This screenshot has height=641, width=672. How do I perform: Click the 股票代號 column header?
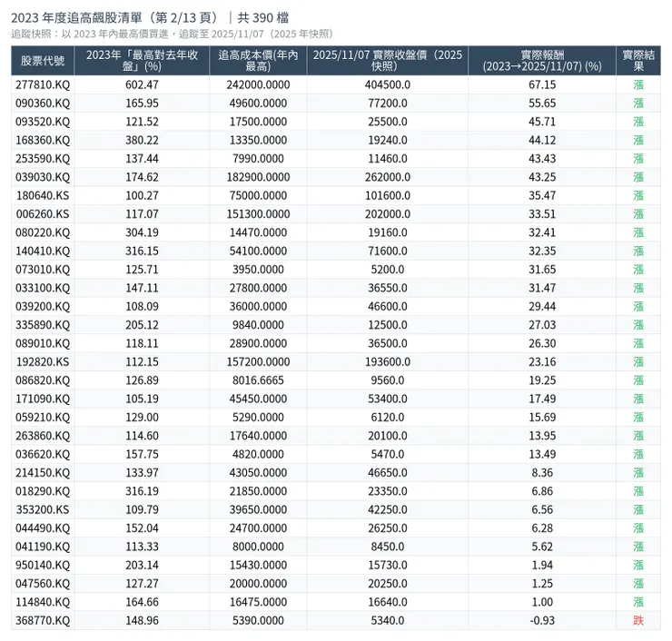[43, 61]
